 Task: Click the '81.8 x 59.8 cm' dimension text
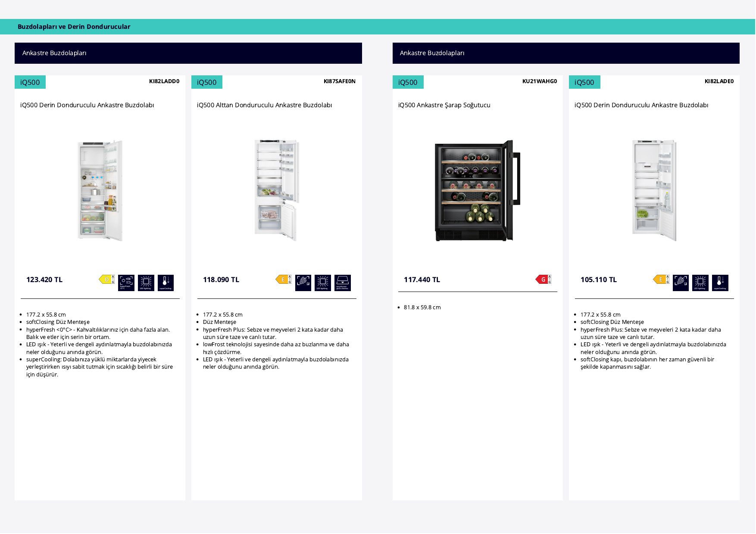click(x=422, y=307)
